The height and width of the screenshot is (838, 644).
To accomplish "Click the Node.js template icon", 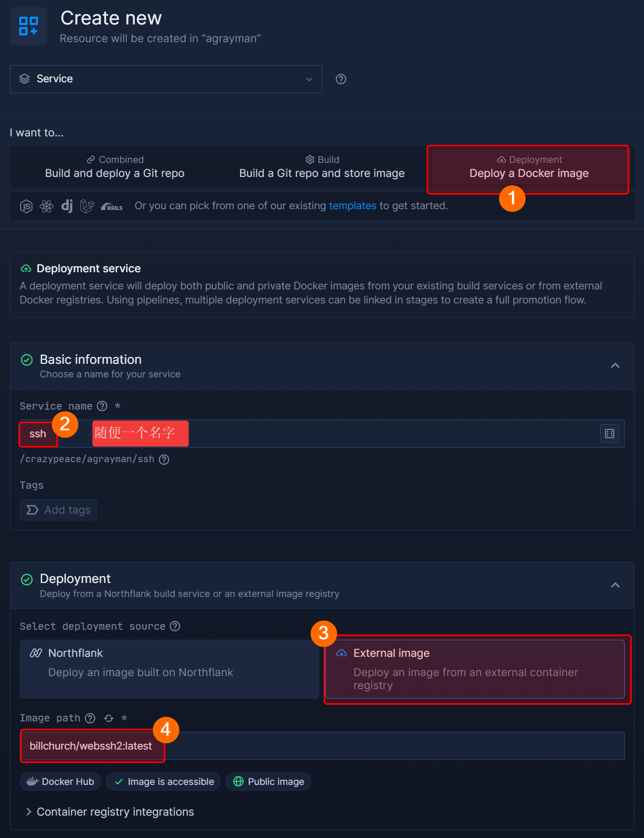I will pos(26,206).
